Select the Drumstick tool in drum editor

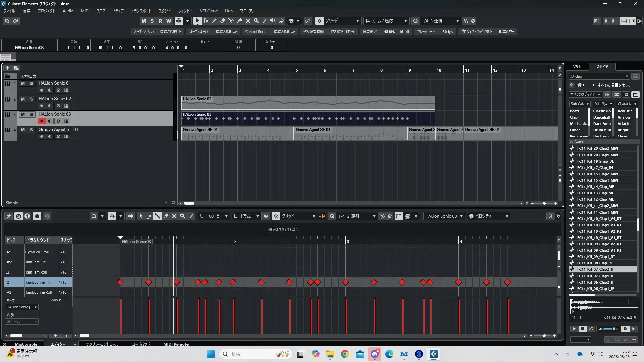click(157, 216)
